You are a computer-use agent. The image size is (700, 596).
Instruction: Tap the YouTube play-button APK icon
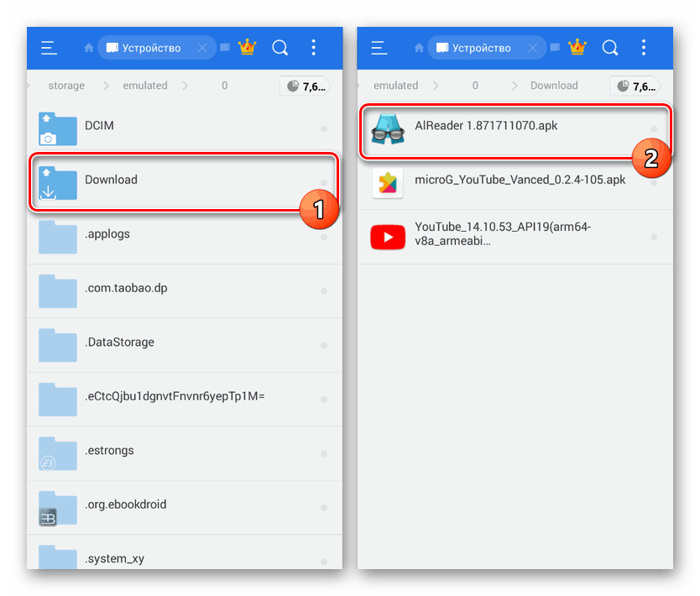(387, 237)
